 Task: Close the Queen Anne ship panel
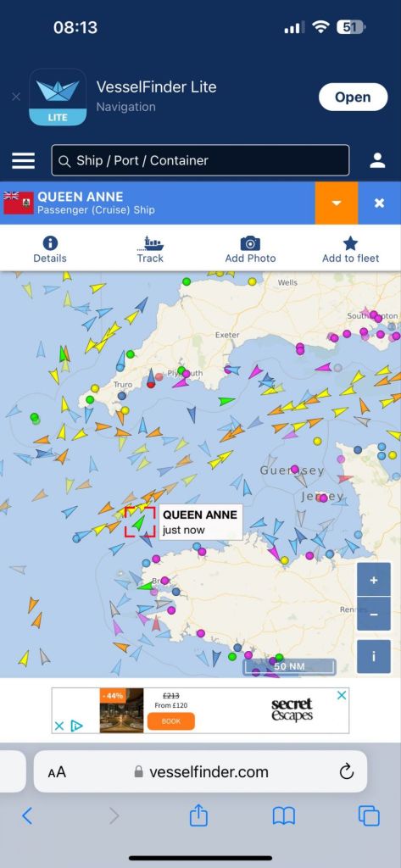(380, 203)
